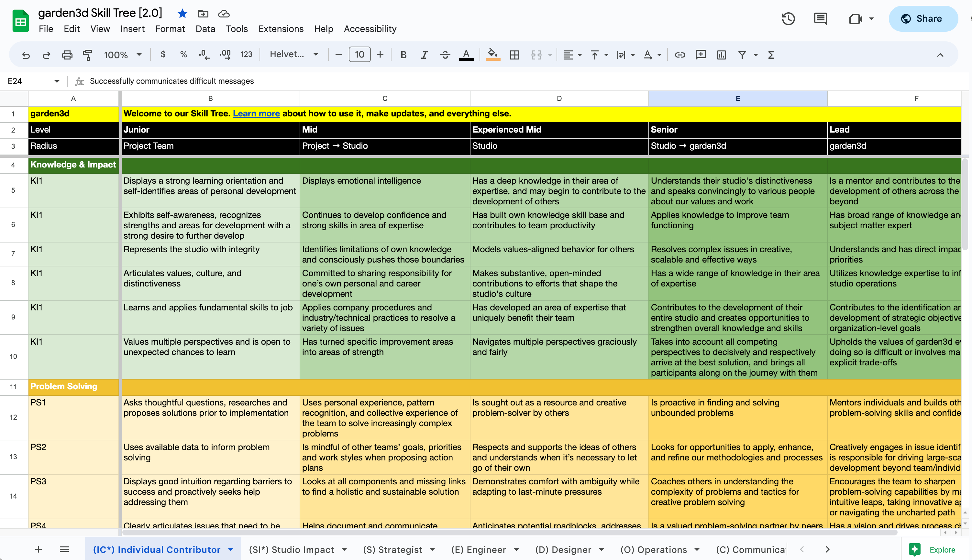
Task: Decrease font size with minus button
Action: [339, 55]
